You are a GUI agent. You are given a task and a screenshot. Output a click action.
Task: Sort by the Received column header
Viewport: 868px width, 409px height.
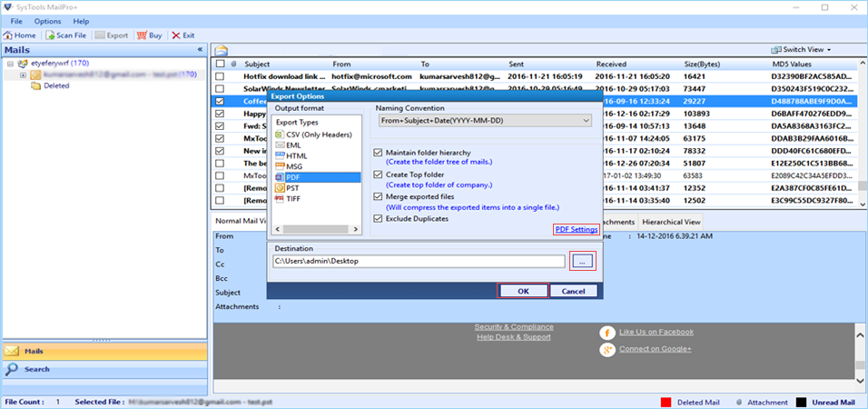pyautogui.click(x=611, y=65)
